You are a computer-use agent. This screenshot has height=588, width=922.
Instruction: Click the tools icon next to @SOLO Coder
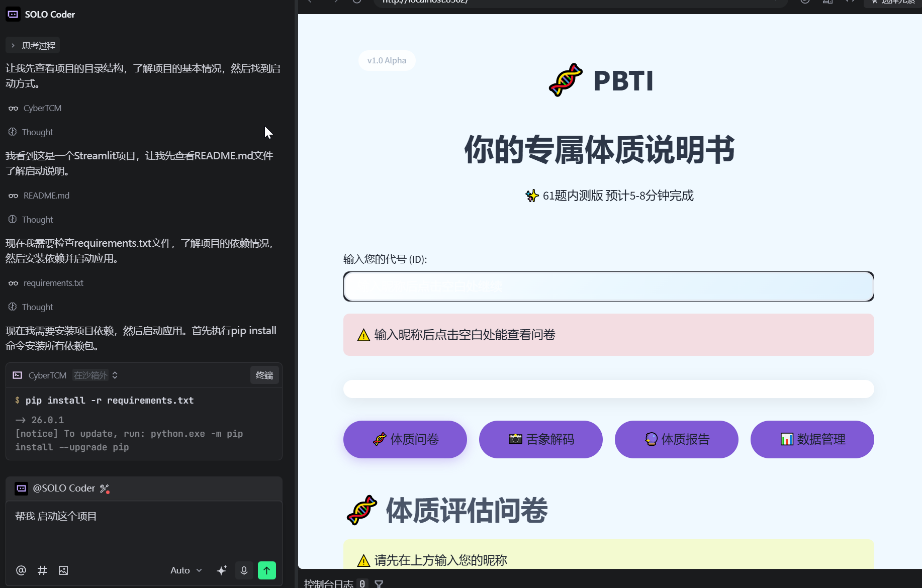click(x=105, y=488)
